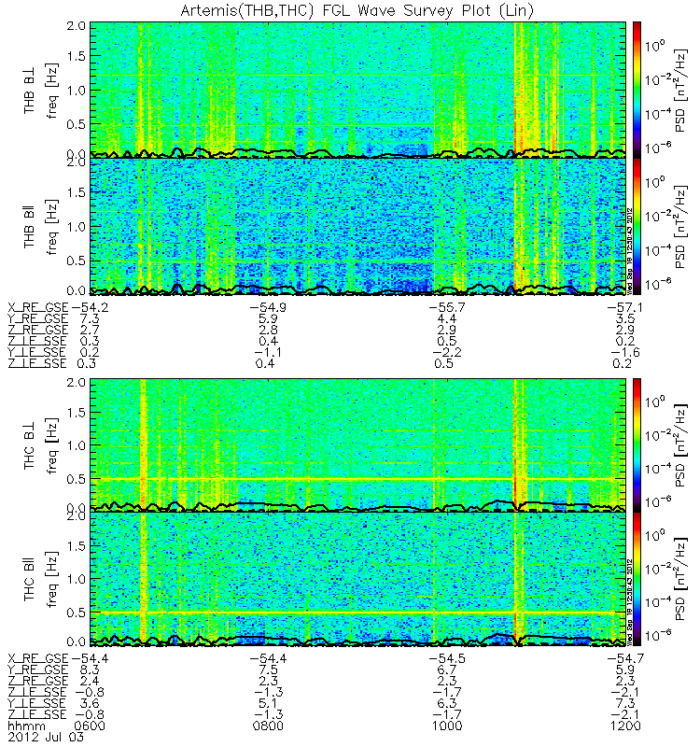Click the THB B∥ spectrogram panel
The width and height of the screenshot is (700, 747).
357,226
